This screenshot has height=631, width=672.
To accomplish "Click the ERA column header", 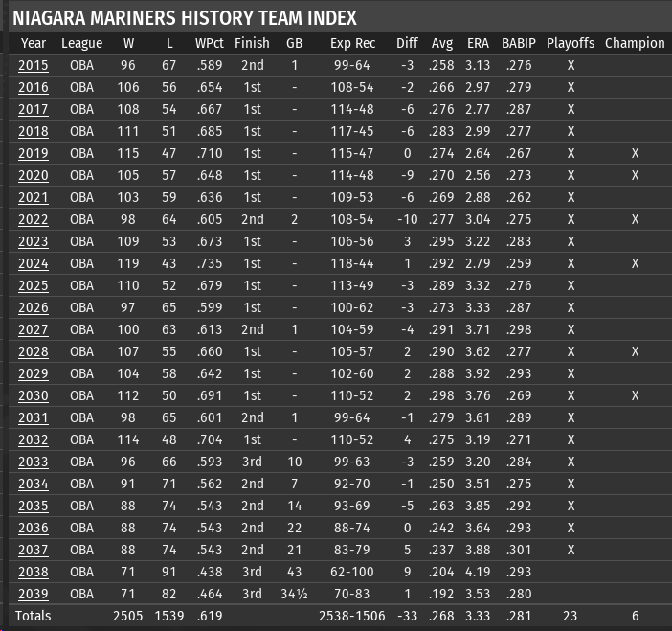I will coord(478,43).
